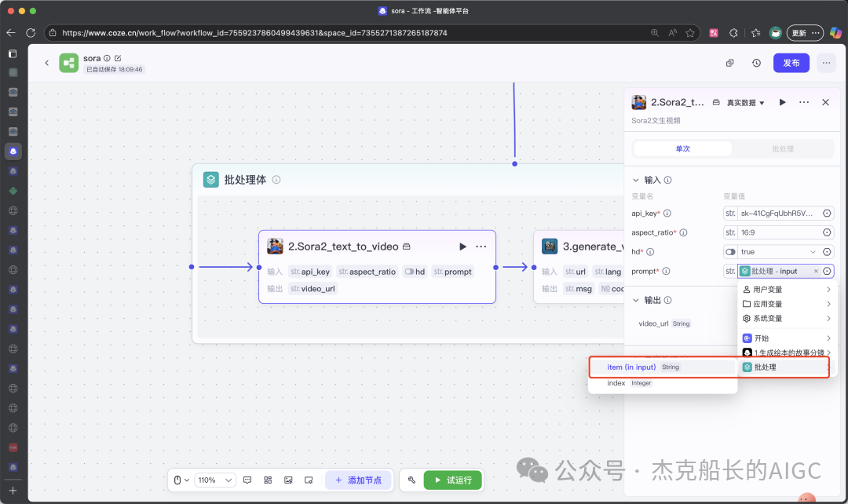Show info for the 输入 section
848x504 pixels.
point(668,180)
